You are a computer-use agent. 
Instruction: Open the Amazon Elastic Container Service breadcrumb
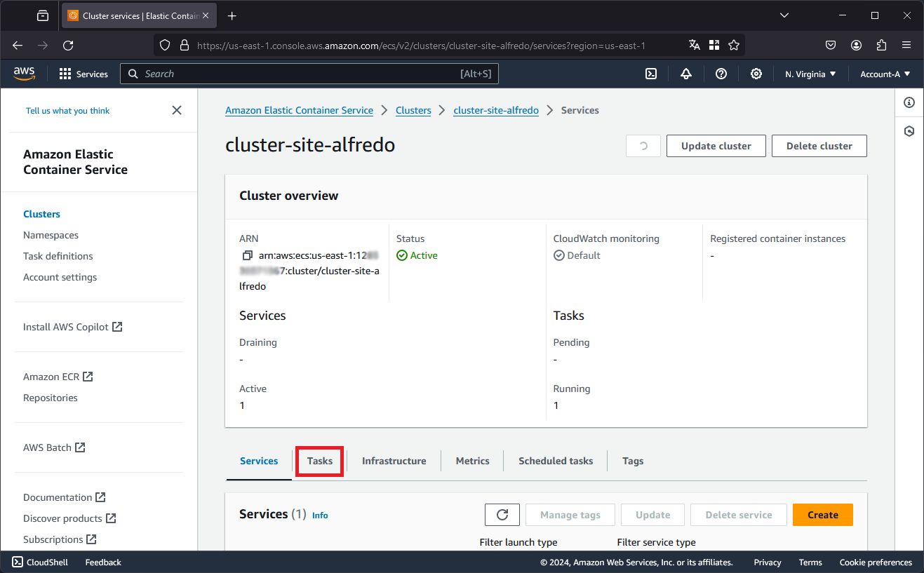300,110
